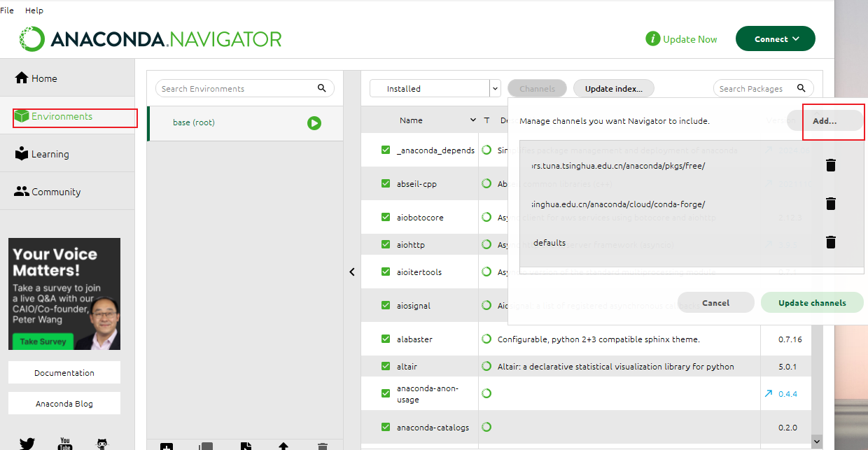Click the Anaconda Navigator logo
Screen dimensions: 868x450
tap(150, 39)
